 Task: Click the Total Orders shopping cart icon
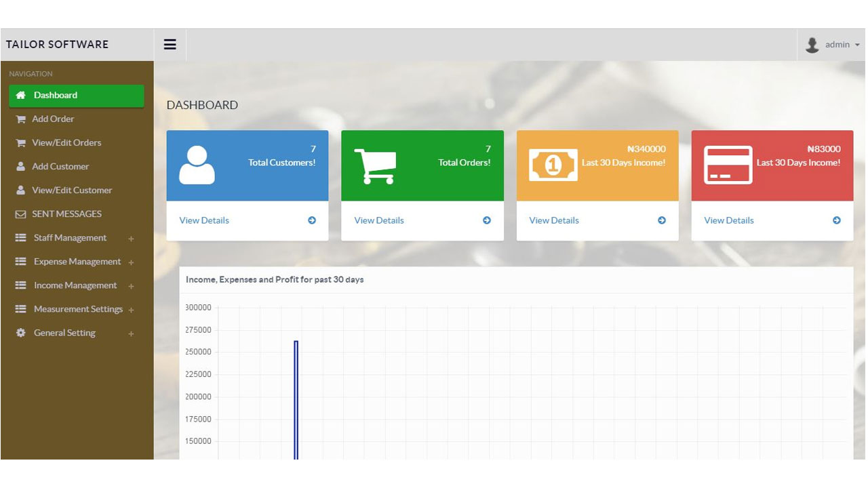pyautogui.click(x=375, y=165)
